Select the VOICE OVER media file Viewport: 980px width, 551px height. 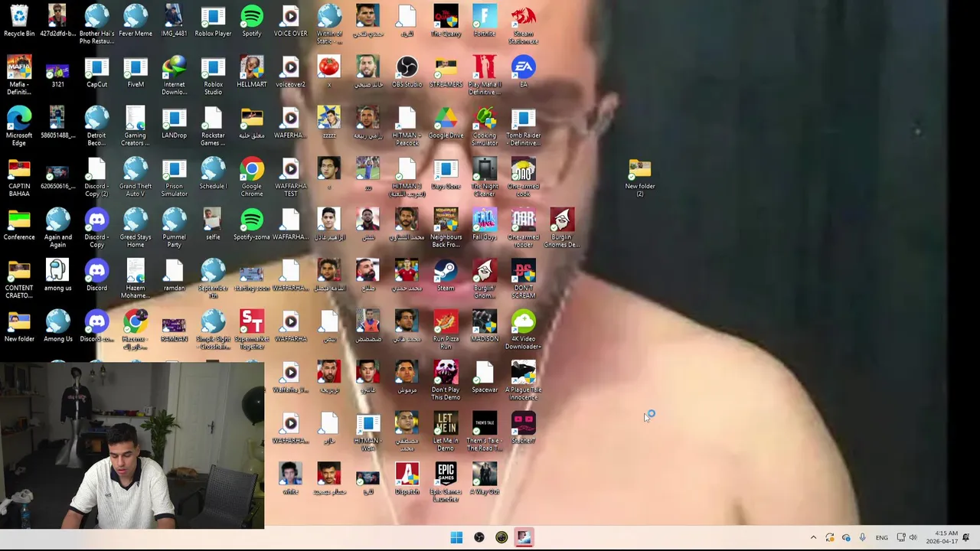(290, 21)
